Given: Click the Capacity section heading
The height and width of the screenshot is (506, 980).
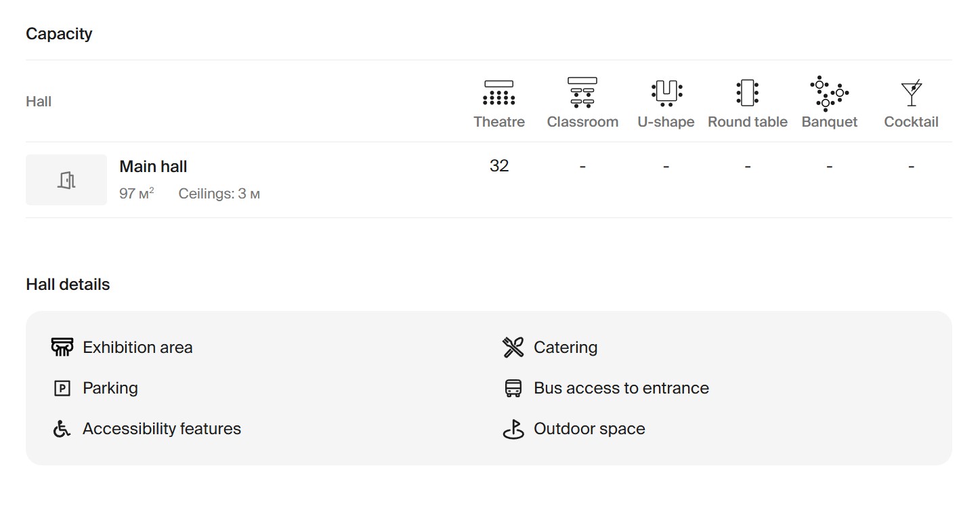Looking at the screenshot, I should click(59, 34).
